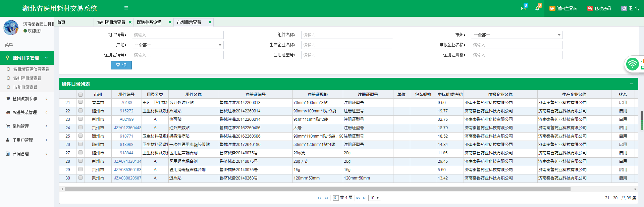Check the checkbox for row 26

click(80, 144)
